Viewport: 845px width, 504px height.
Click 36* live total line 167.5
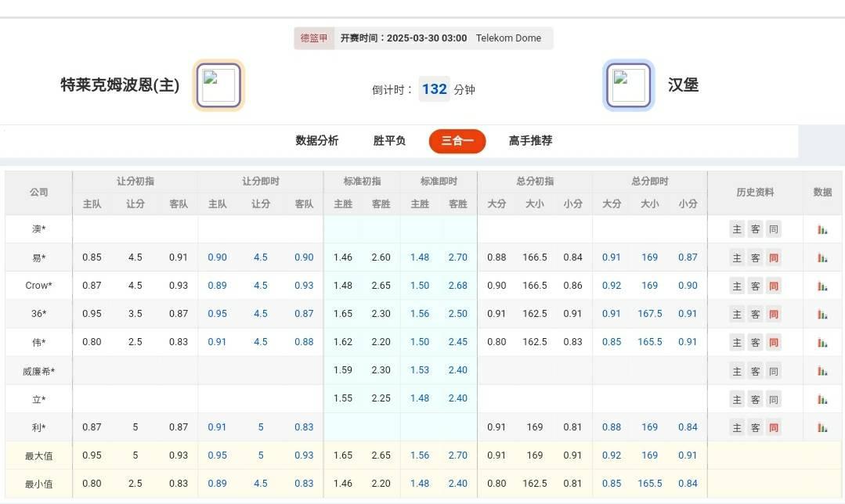point(649,313)
